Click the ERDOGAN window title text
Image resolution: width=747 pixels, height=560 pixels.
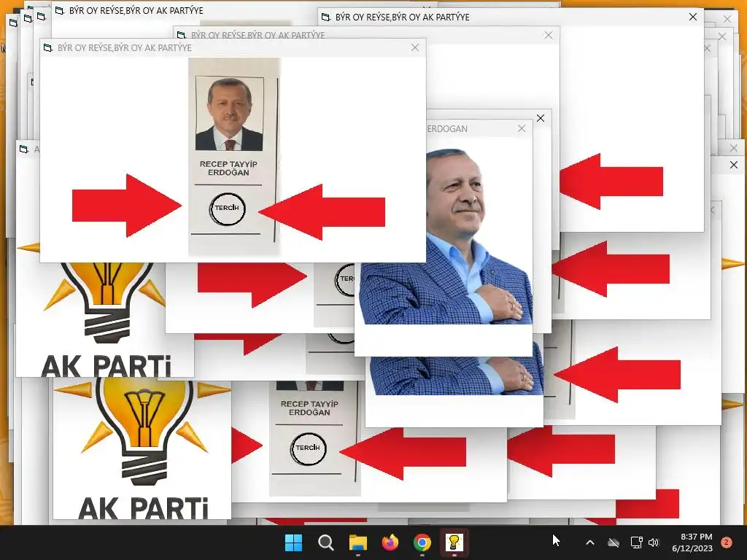[447, 128]
